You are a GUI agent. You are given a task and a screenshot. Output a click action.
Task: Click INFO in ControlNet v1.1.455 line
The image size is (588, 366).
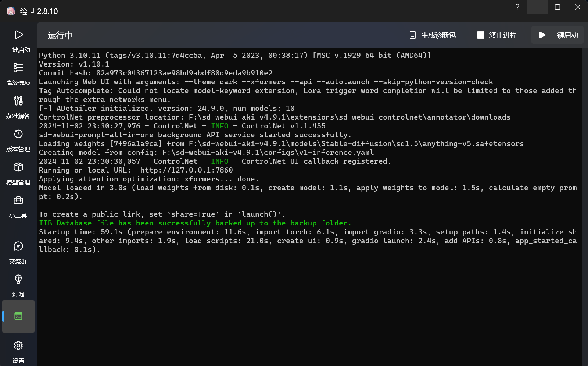220,126
